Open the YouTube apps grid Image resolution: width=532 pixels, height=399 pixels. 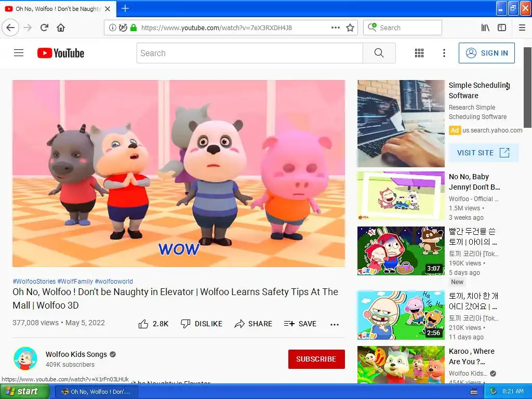419,53
